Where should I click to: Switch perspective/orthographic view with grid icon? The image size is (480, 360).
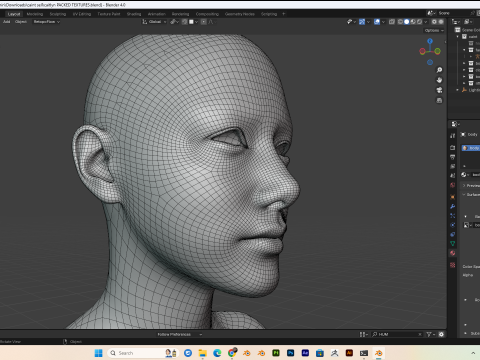click(439, 100)
